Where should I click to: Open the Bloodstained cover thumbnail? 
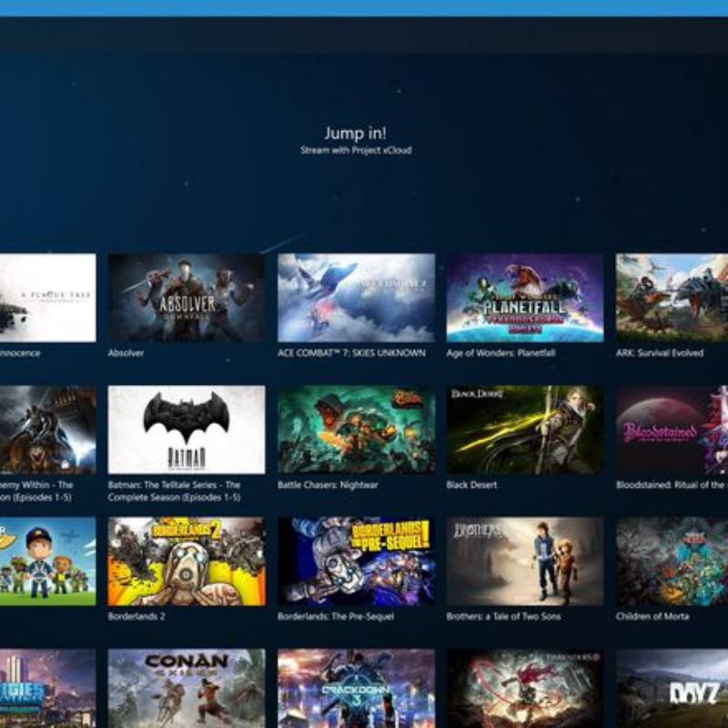coord(672,430)
